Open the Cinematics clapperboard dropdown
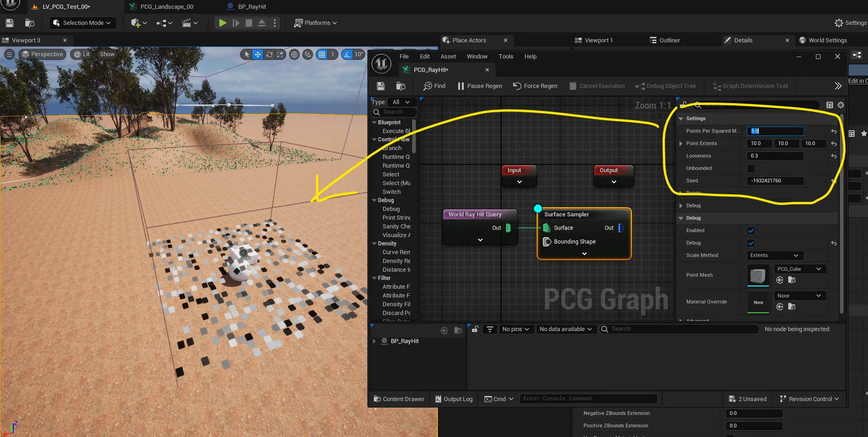Screen dimensions: 868x437 click(190, 23)
